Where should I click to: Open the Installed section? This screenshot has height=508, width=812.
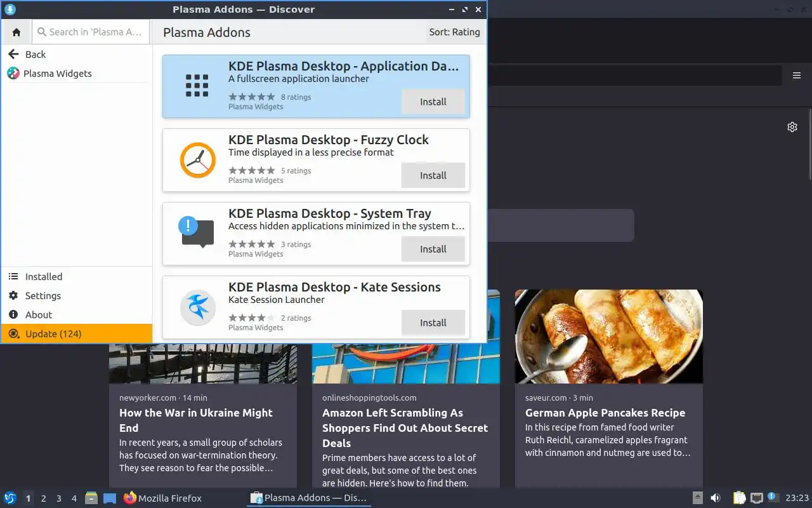[77, 276]
